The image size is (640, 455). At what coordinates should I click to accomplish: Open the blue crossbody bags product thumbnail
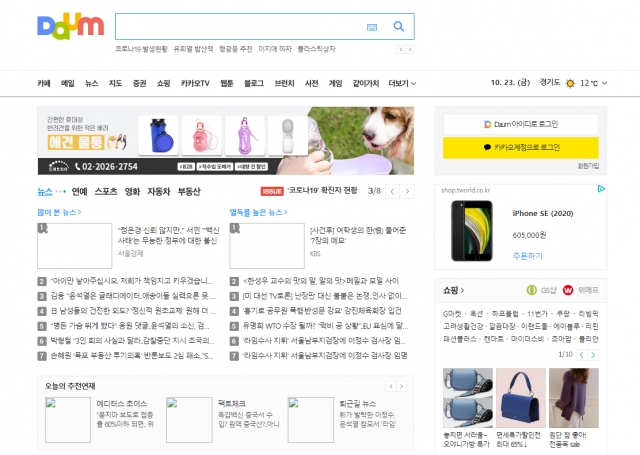click(x=468, y=398)
